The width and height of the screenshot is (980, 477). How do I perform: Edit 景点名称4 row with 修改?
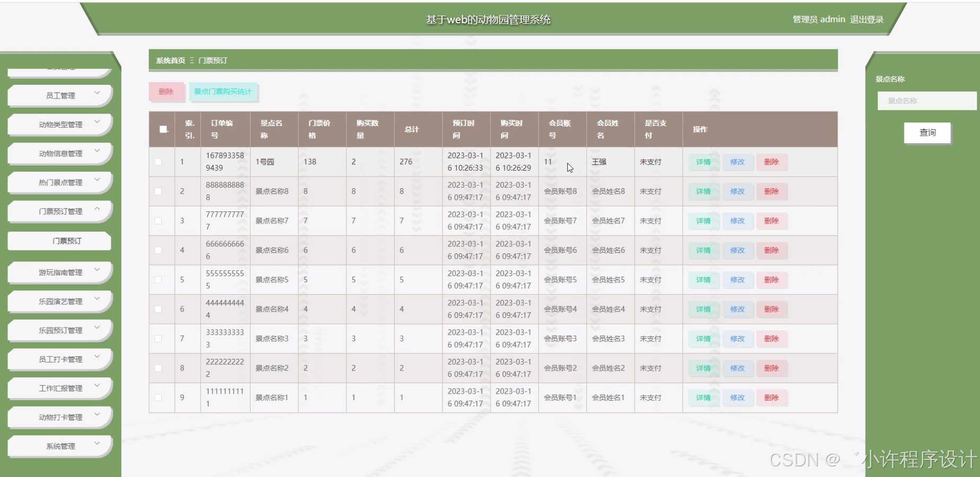(x=737, y=309)
